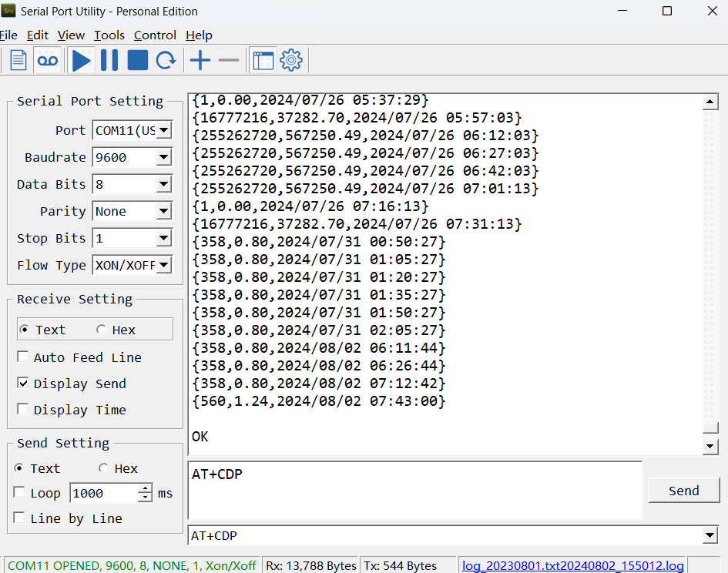Click the Stop toolbar button

tap(137, 60)
